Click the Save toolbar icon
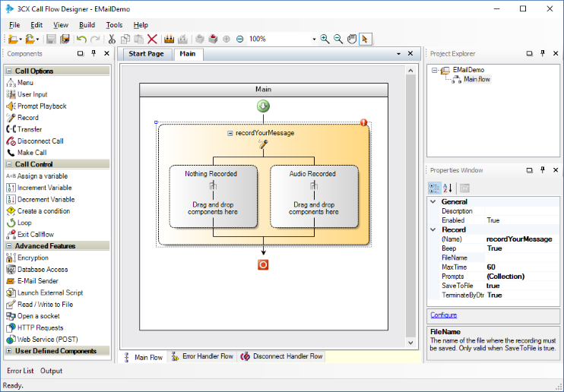Image resolution: width=564 pixels, height=392 pixels. point(51,39)
